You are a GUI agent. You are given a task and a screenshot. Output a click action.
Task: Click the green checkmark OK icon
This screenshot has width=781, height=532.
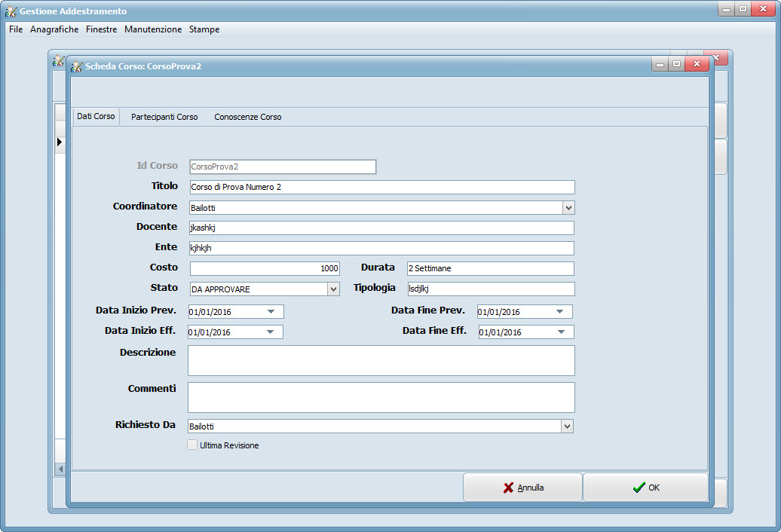[x=639, y=488]
